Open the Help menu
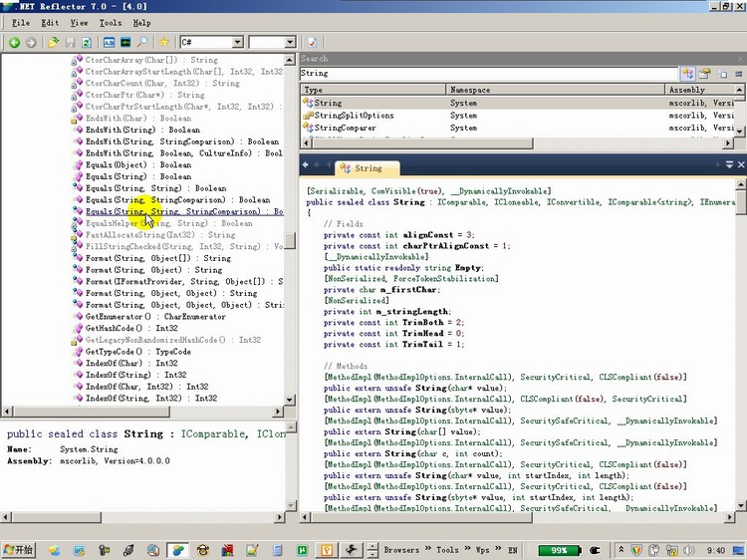The image size is (747, 560). [141, 23]
